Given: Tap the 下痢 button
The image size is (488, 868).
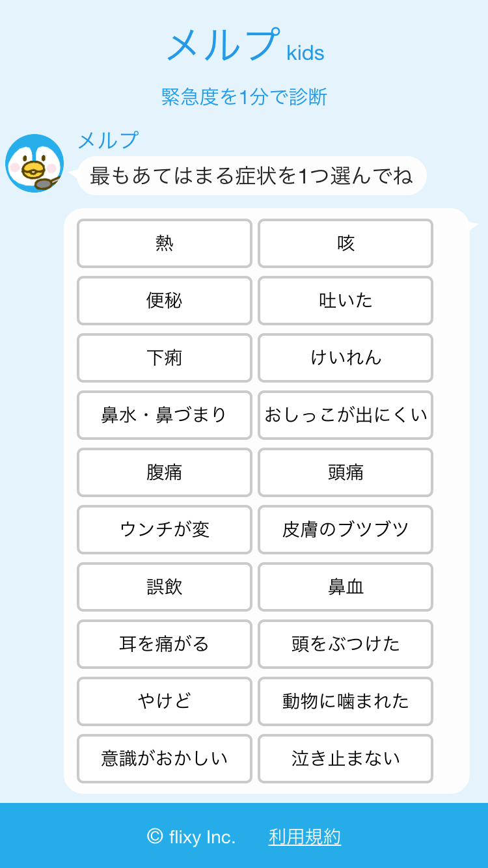Looking at the screenshot, I should [165, 358].
